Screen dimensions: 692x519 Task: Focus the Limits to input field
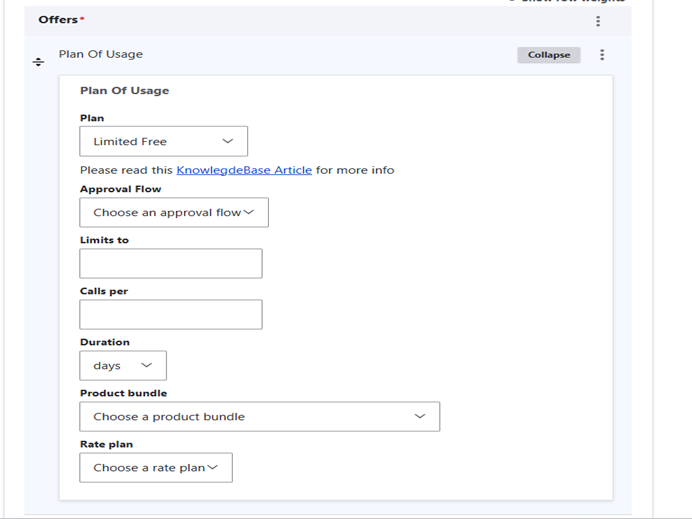click(171, 263)
